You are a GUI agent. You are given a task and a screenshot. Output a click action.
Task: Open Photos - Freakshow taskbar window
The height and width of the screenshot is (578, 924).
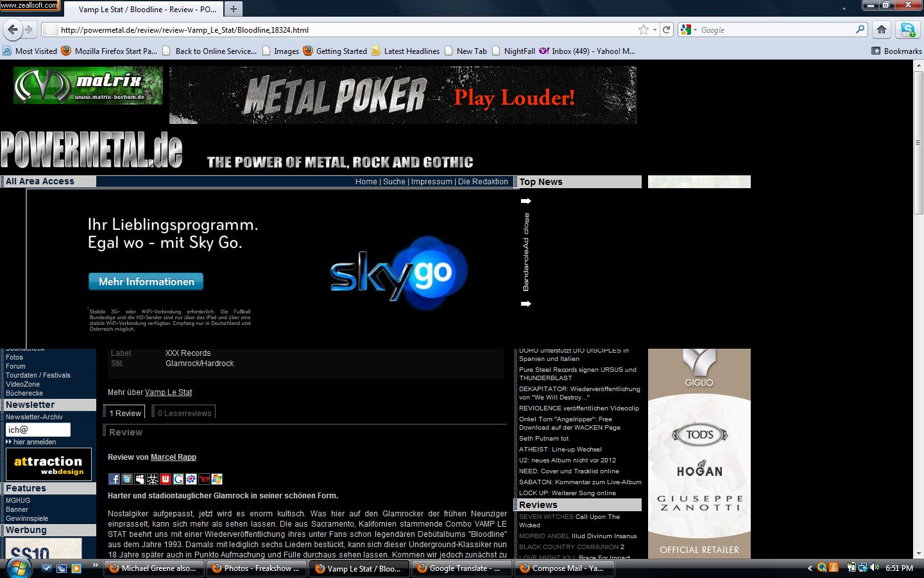point(256,568)
